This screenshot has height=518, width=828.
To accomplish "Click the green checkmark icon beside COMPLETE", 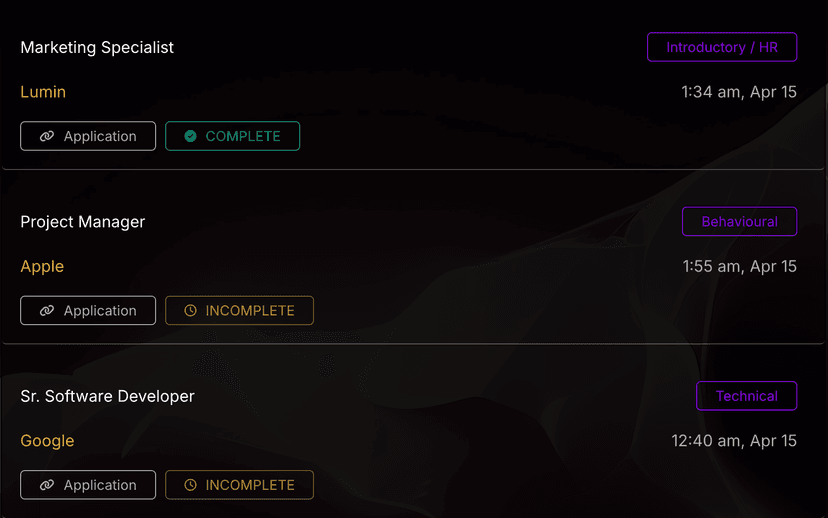I will [x=190, y=136].
